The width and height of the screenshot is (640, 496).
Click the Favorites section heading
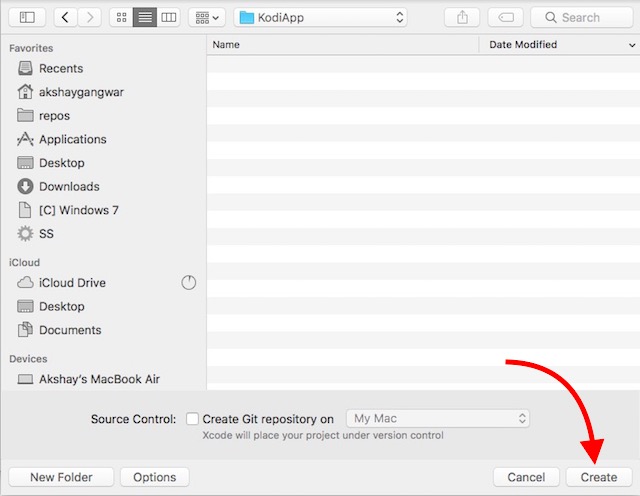tap(31, 48)
